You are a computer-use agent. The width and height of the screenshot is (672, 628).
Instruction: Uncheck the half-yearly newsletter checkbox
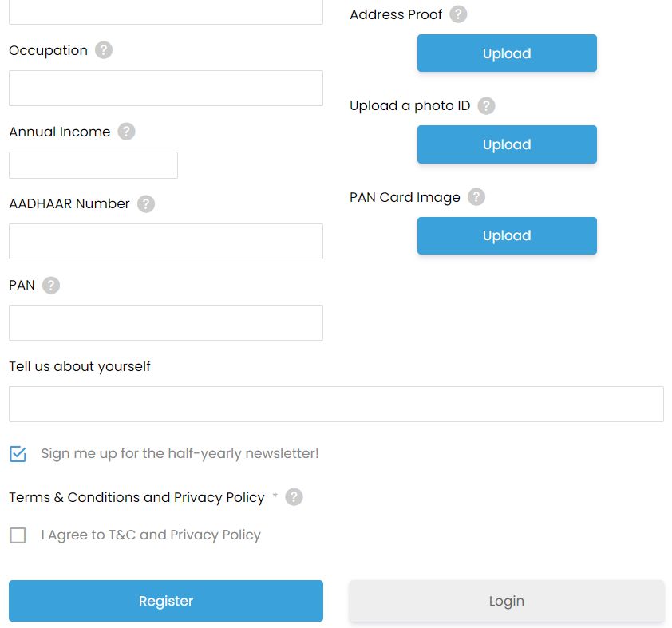[x=18, y=454]
